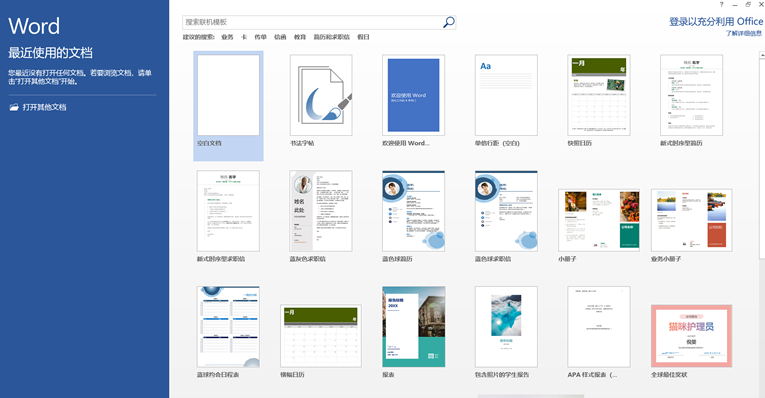Click the suggested search 简历和求职信

coord(331,37)
